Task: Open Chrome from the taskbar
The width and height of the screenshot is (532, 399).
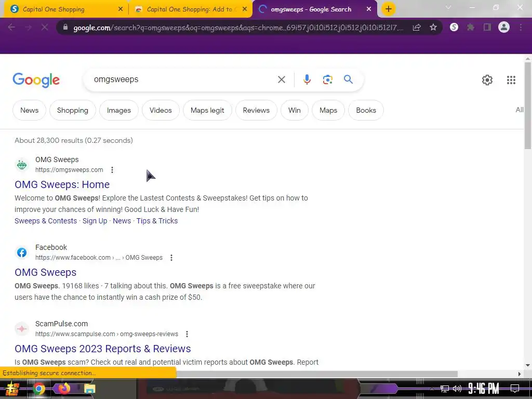Action: pyautogui.click(x=38, y=389)
